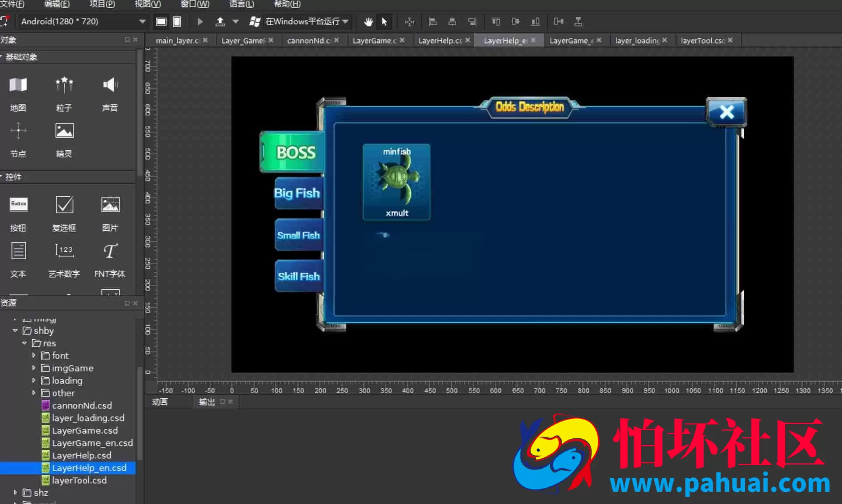Open the 项目(P) menu
Viewport: 842px width, 504px height.
(102, 4)
